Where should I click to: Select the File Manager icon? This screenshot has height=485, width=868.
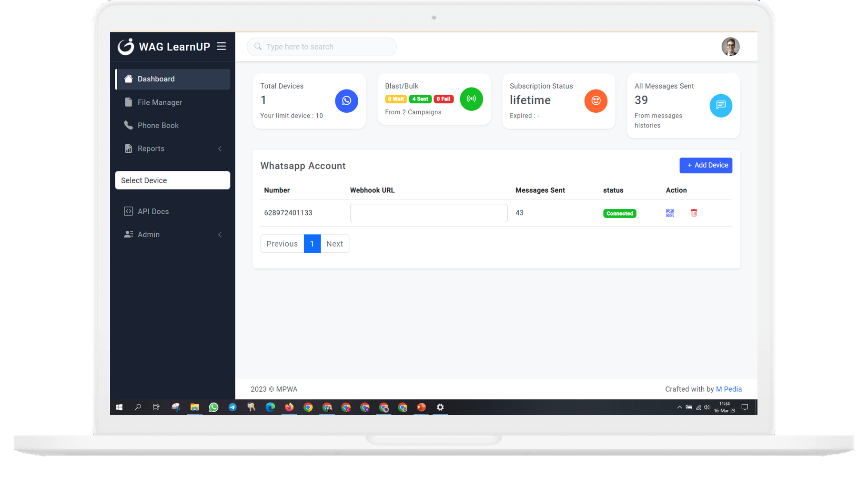(128, 102)
